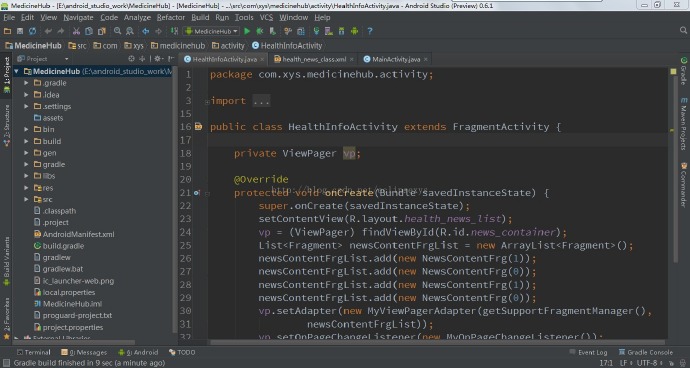Image resolution: width=690 pixels, height=368 pixels.
Task: Open the Refactor menu
Action: coord(171,18)
